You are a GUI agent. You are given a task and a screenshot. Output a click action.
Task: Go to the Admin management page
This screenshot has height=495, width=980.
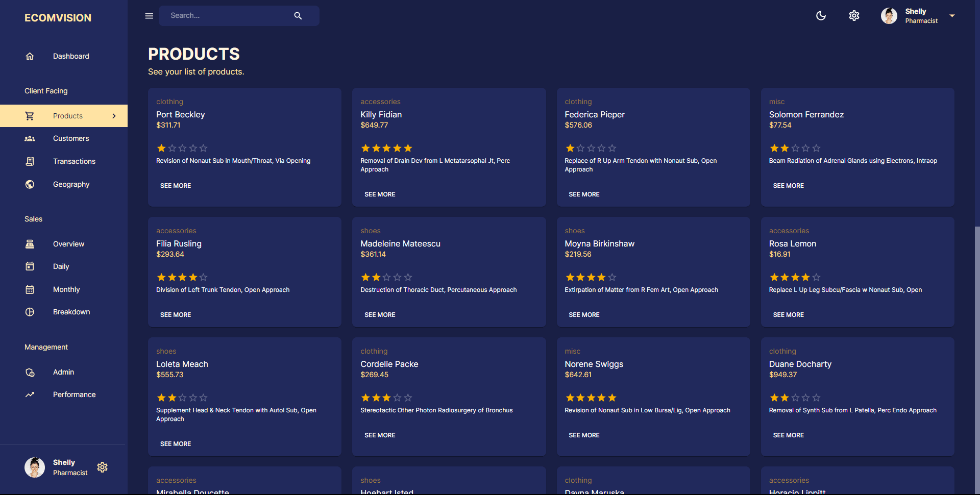[63, 372]
